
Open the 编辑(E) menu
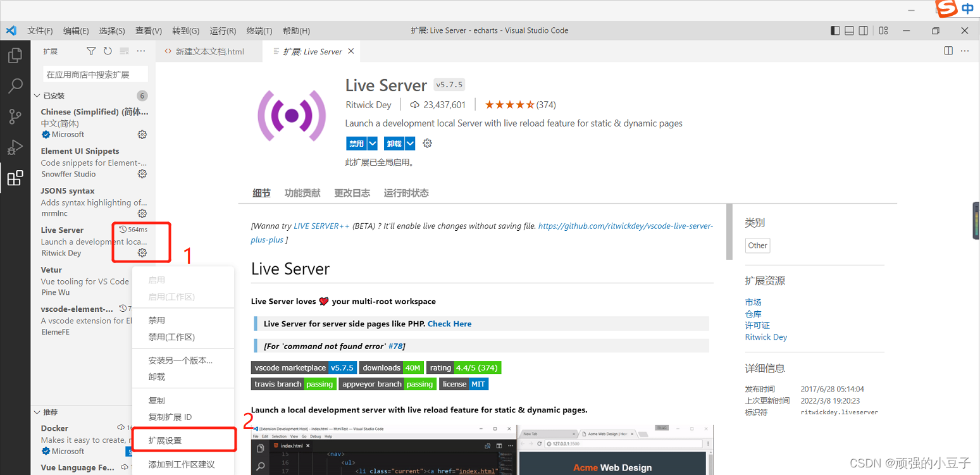click(76, 30)
